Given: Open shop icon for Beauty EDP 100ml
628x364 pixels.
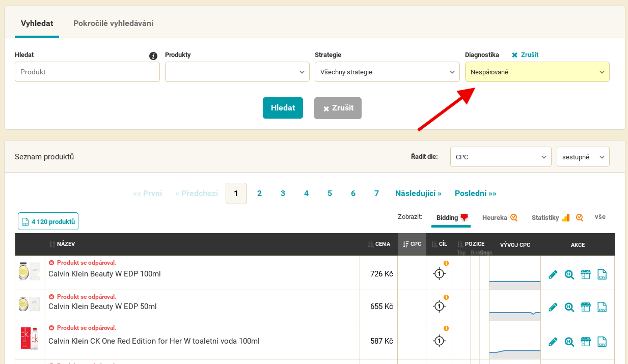Looking at the screenshot, I should [586, 275].
